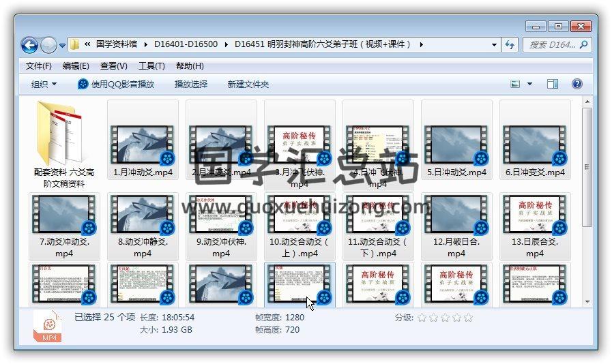Screen dimensions: 612x364
Task: Click the change view icon
Action: [515, 84]
